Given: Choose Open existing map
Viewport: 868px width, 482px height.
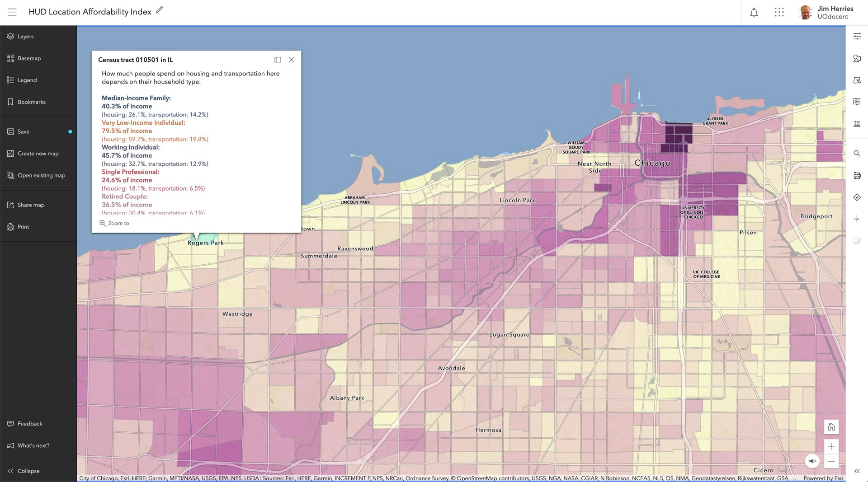Looking at the screenshot, I should tap(41, 175).
